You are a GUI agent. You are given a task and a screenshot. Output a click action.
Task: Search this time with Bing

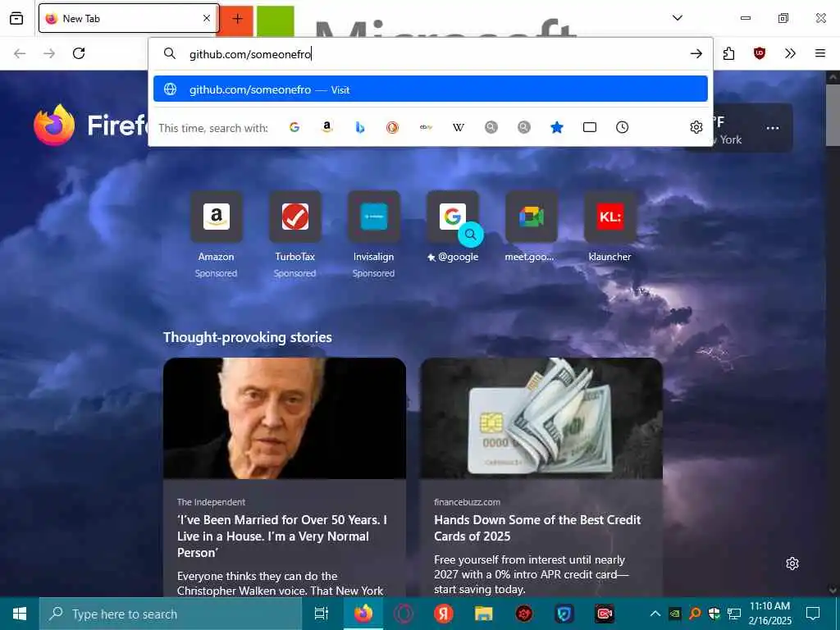tap(359, 127)
